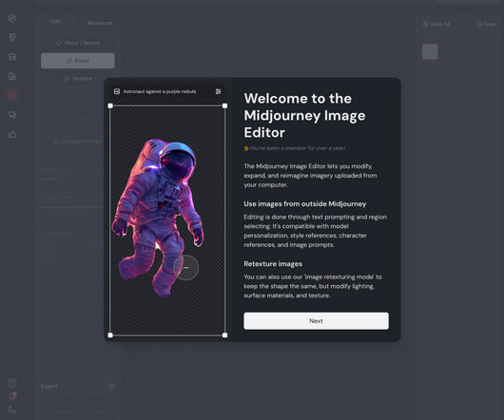This screenshot has width=504, height=420.
Task: Click the astronaut image in the preview
Action: click(158, 218)
